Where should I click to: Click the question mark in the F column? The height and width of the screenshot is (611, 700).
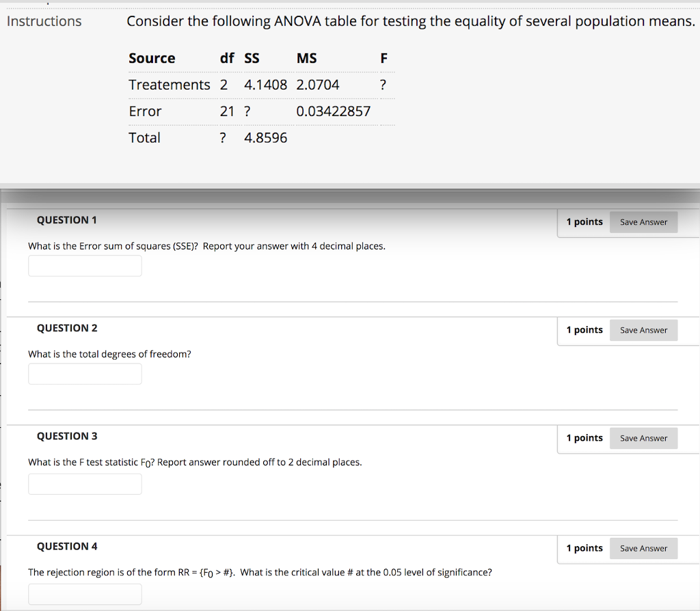383,85
